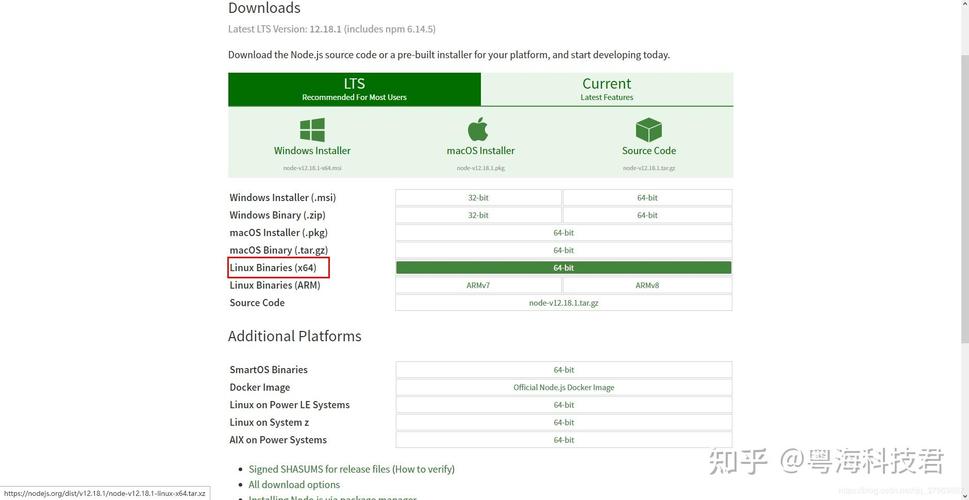
Task: Click the 'Downloads' heading
Action: (264, 8)
